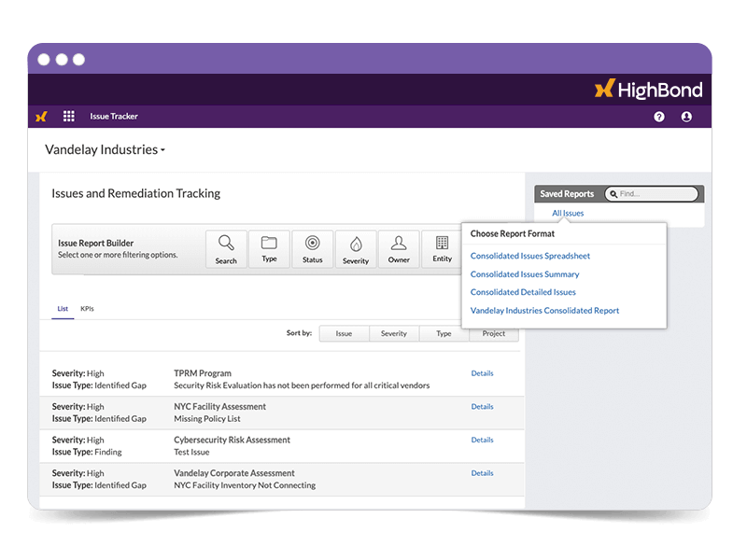Click the 'Saved Reports' header
The width and height of the screenshot is (747, 560).
[567, 194]
